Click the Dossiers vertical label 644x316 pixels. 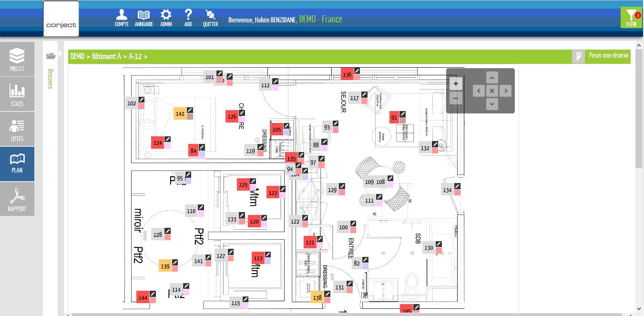coord(51,79)
